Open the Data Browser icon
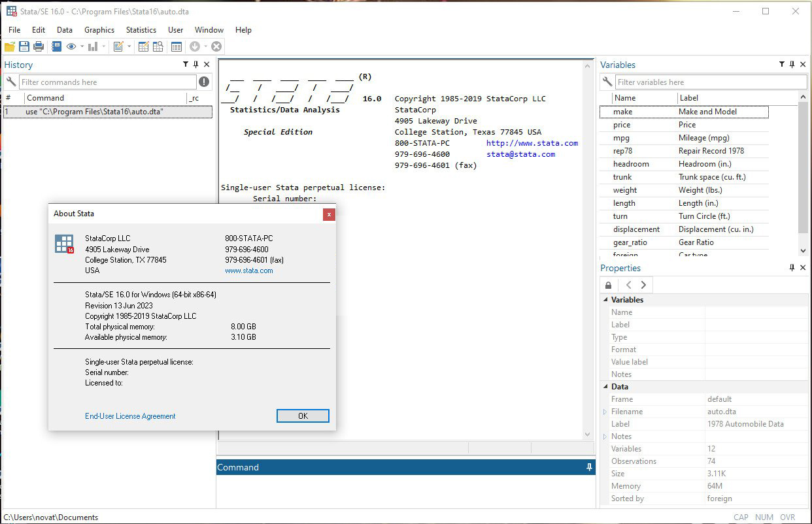The width and height of the screenshot is (812, 524). [158, 46]
